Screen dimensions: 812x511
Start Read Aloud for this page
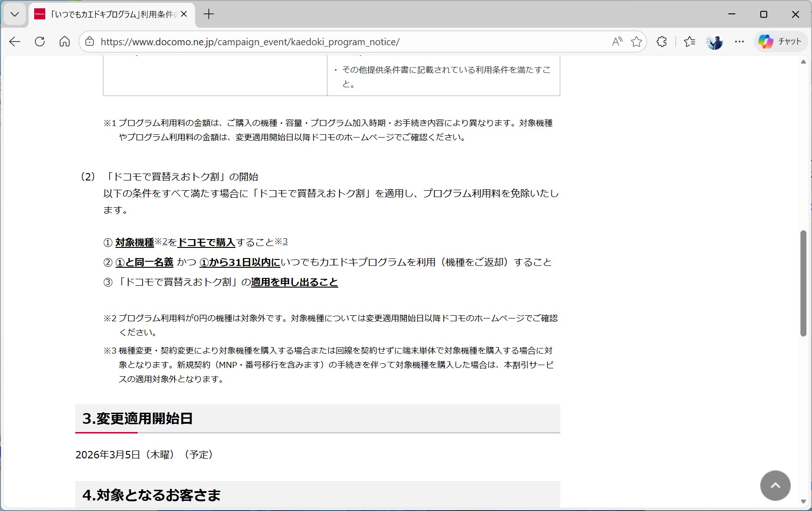coord(617,42)
